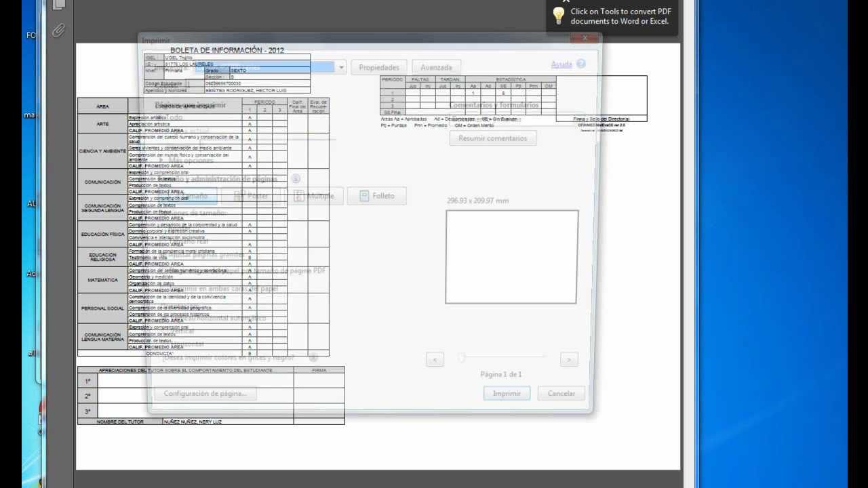Select the Póster printing option

pos(252,196)
